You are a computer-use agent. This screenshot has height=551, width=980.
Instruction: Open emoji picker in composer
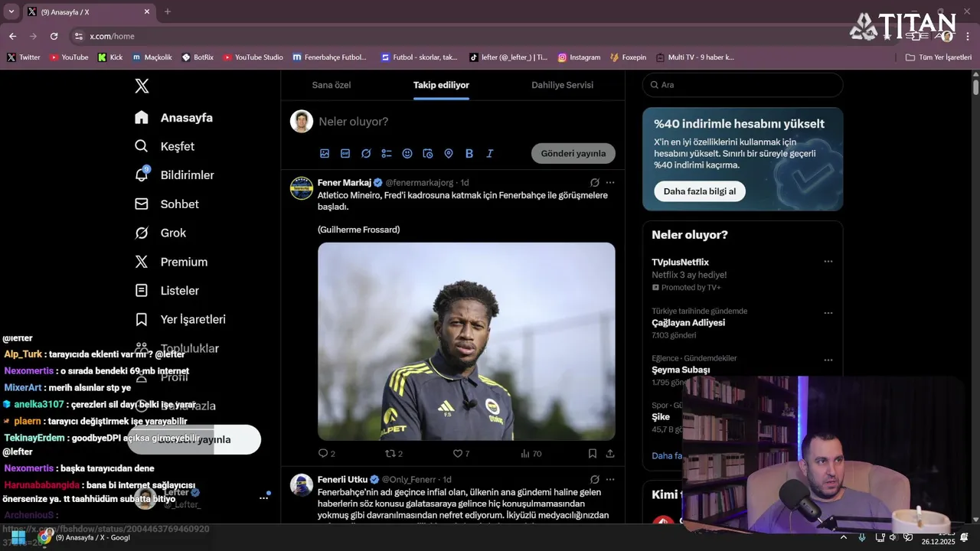click(x=407, y=154)
